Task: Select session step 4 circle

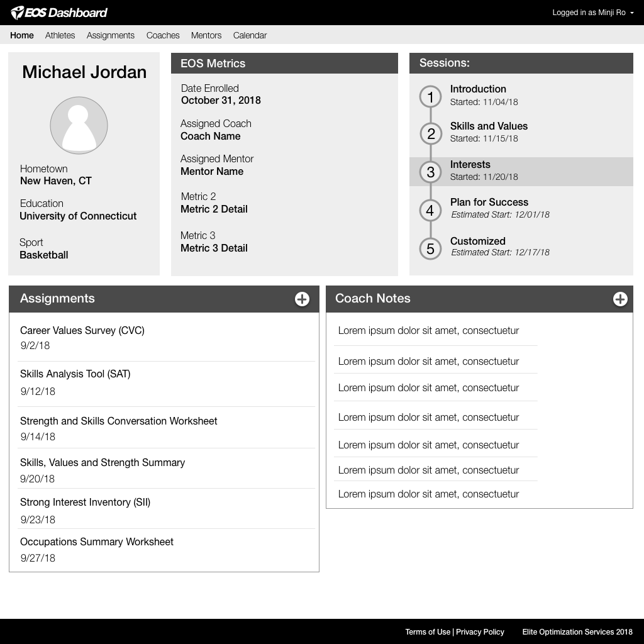Action: (430, 210)
